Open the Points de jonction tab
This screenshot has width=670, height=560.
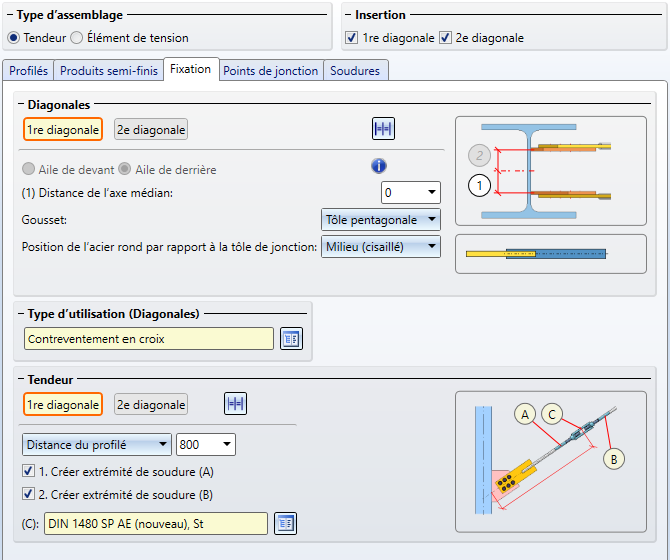(x=271, y=71)
